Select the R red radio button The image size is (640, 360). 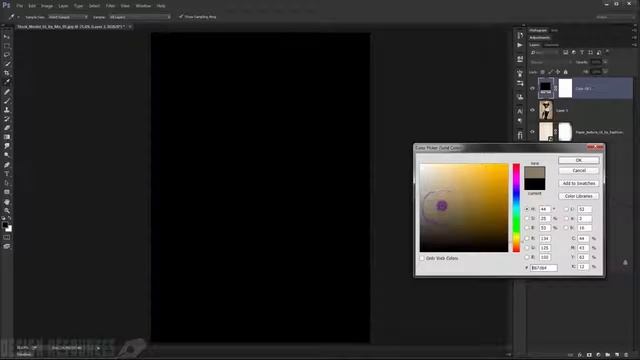coord(527,238)
